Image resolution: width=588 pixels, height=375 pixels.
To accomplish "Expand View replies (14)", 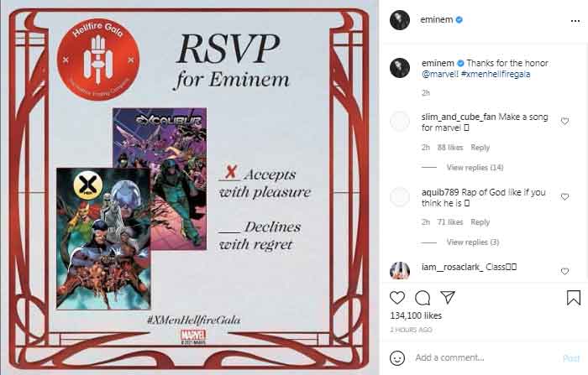I will point(475,168).
